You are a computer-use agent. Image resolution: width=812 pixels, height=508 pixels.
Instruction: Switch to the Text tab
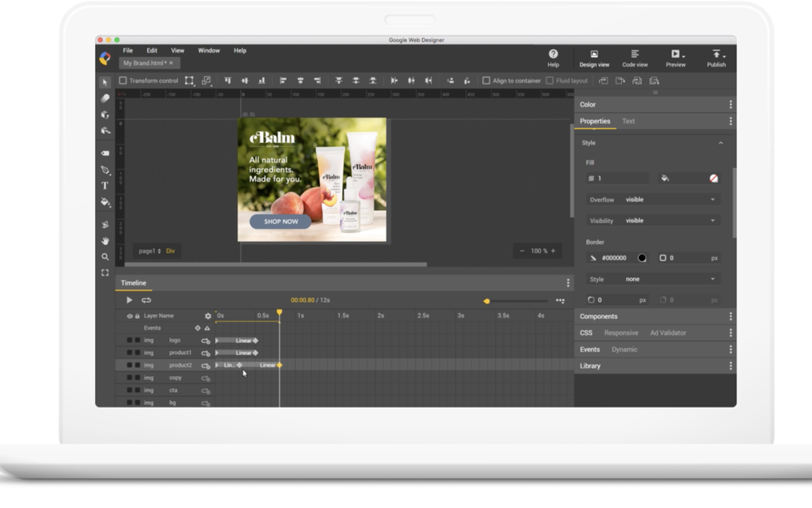[628, 122]
